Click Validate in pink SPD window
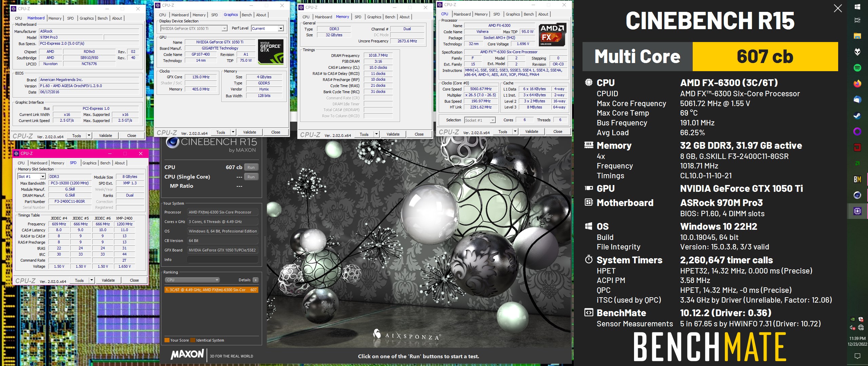The height and width of the screenshot is (366, 868). click(x=108, y=280)
